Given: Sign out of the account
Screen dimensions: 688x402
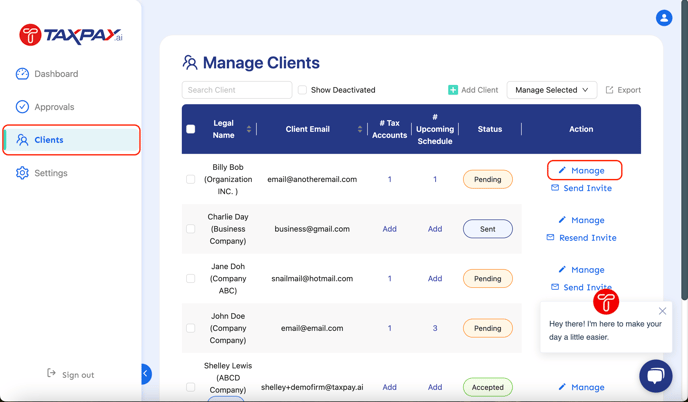Looking at the screenshot, I should (x=71, y=374).
